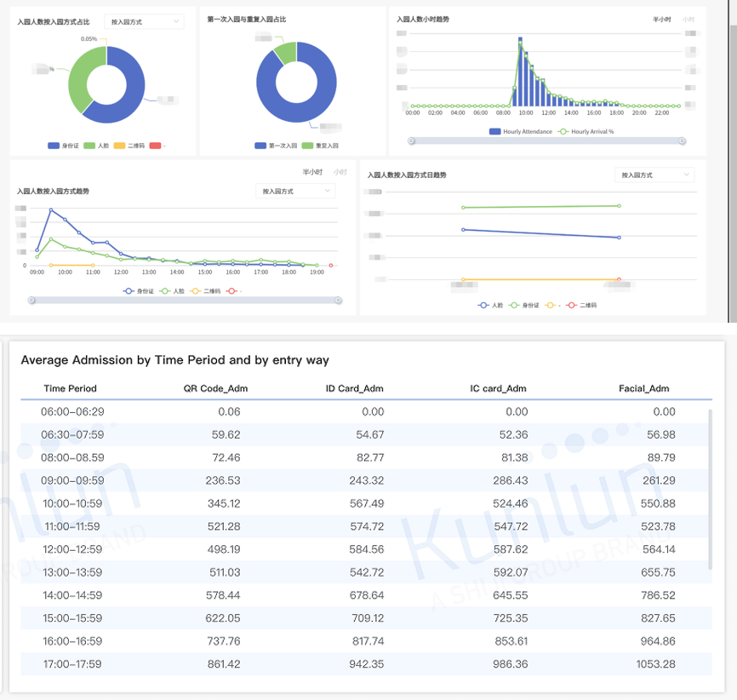The width and height of the screenshot is (737, 700).
Task: Click yellow 二维码 legend swatch under the first donut chart
Action: (x=119, y=146)
